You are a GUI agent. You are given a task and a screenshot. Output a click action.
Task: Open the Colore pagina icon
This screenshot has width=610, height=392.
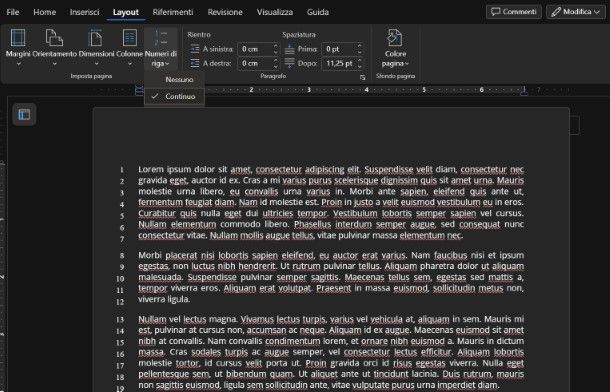pyautogui.click(x=395, y=38)
